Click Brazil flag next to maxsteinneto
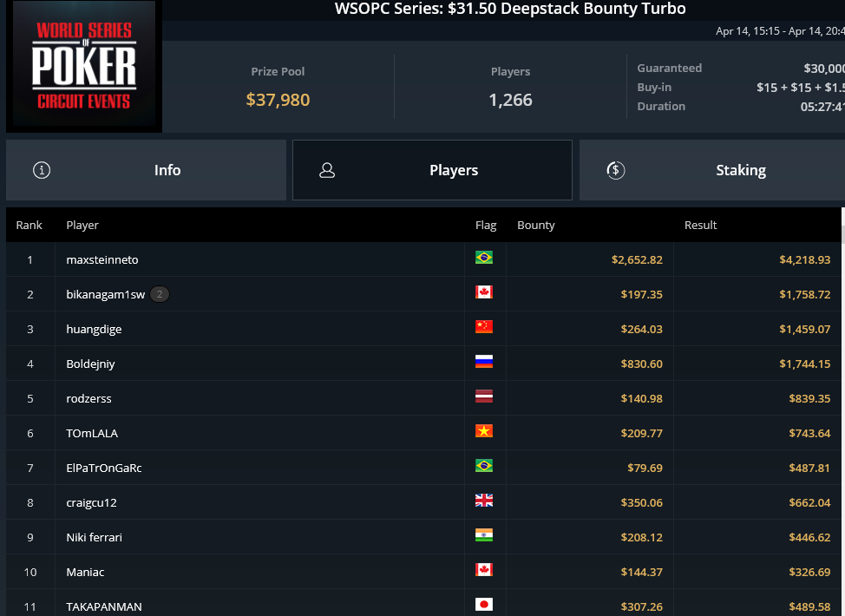Screen dimensions: 845x616 pyautogui.click(x=484, y=258)
